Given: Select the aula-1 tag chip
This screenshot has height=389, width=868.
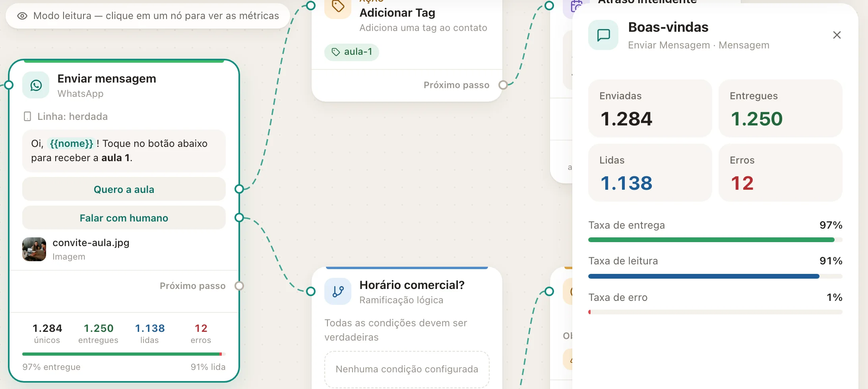Looking at the screenshot, I should tap(352, 52).
